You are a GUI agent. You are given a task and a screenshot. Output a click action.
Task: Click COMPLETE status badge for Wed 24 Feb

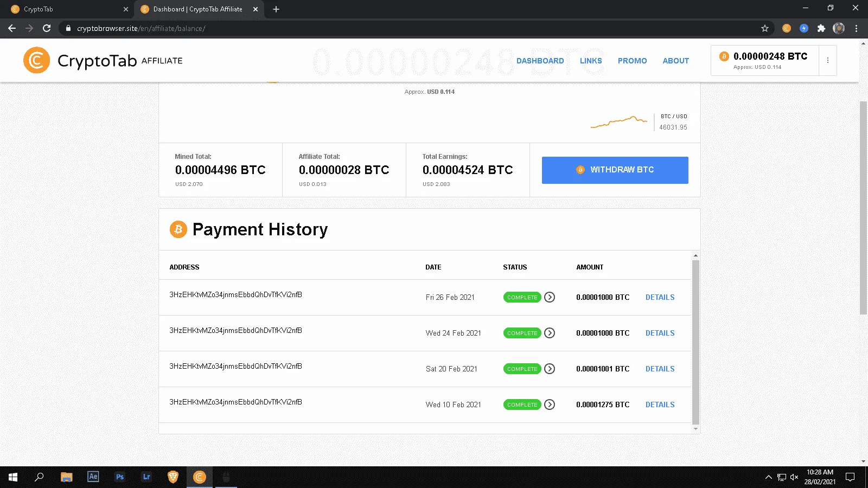(x=522, y=333)
